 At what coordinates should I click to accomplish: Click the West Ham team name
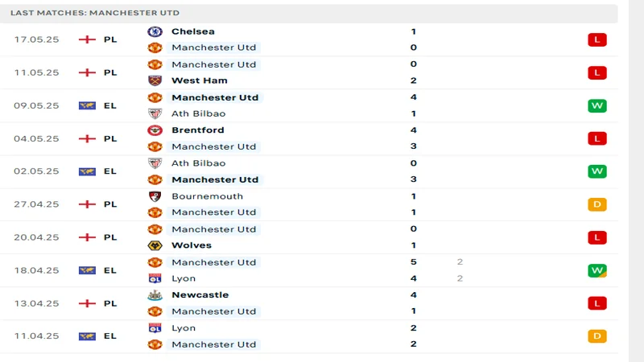pyautogui.click(x=199, y=80)
